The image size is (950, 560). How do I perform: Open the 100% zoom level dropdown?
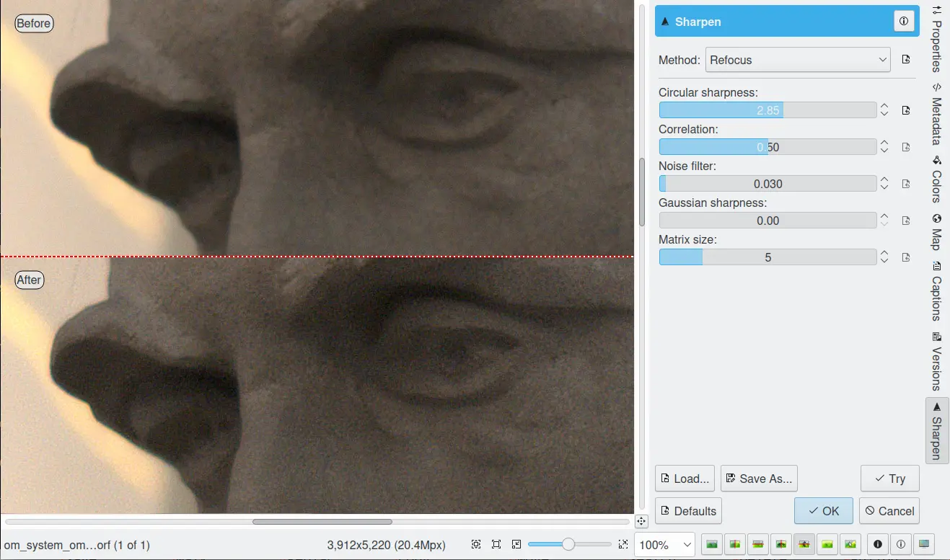664,545
